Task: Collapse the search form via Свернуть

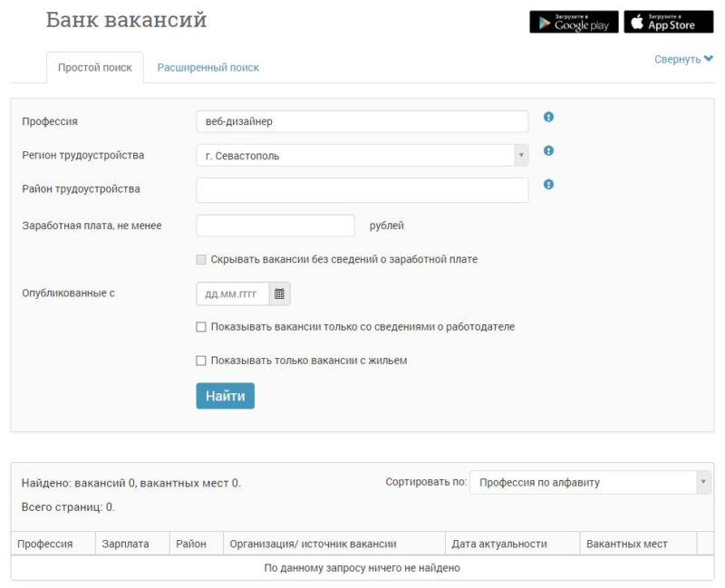Action: (x=683, y=59)
